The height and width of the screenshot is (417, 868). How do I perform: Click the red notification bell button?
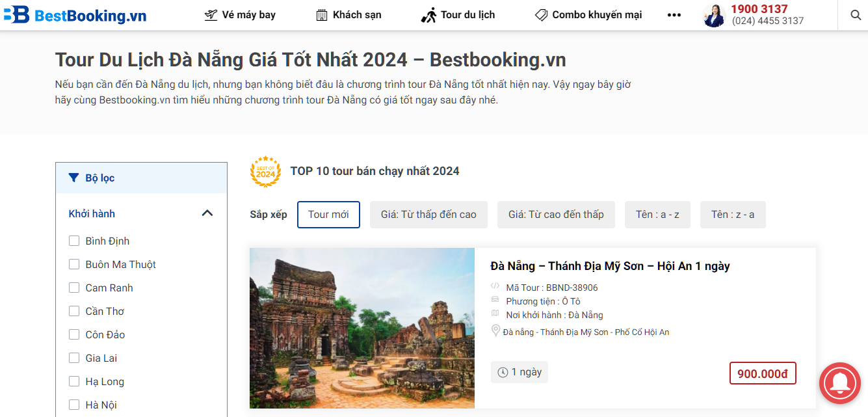pos(840,383)
